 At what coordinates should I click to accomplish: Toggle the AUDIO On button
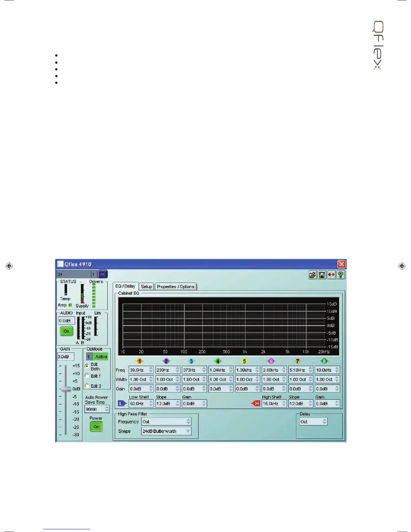coord(66,331)
